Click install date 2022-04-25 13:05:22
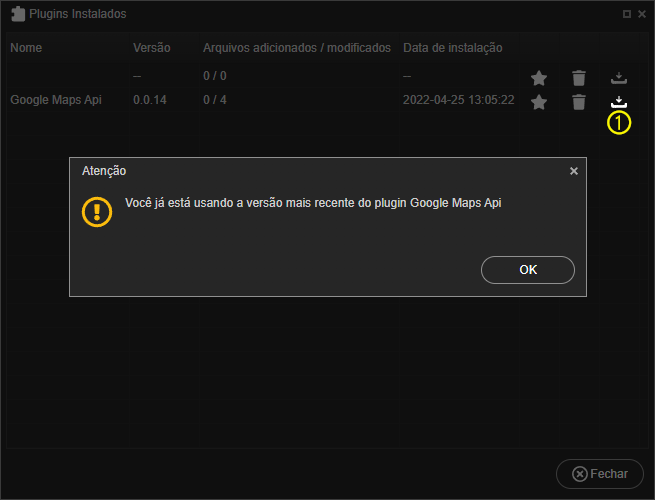The image size is (655, 500). [458, 100]
